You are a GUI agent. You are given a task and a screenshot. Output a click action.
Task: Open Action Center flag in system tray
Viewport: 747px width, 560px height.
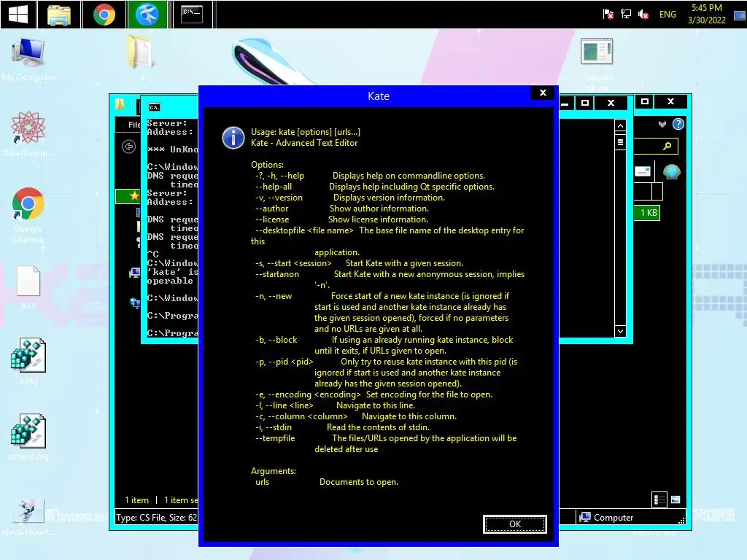608,15
